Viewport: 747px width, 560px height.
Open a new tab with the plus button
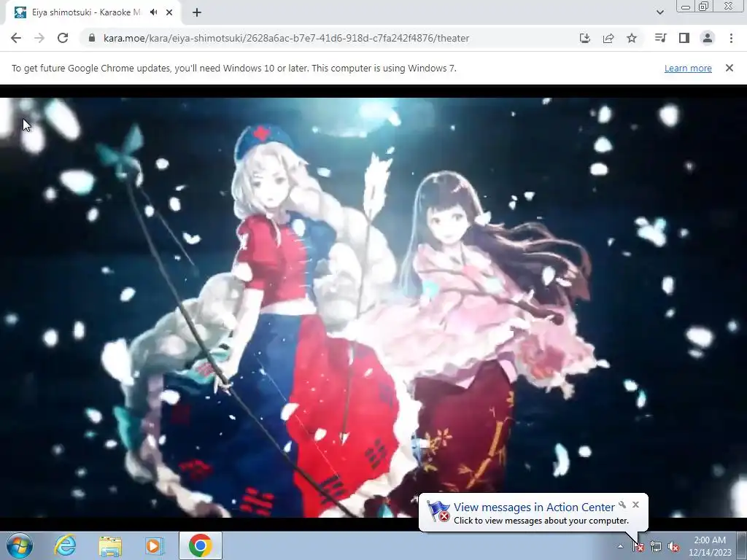coord(197,12)
